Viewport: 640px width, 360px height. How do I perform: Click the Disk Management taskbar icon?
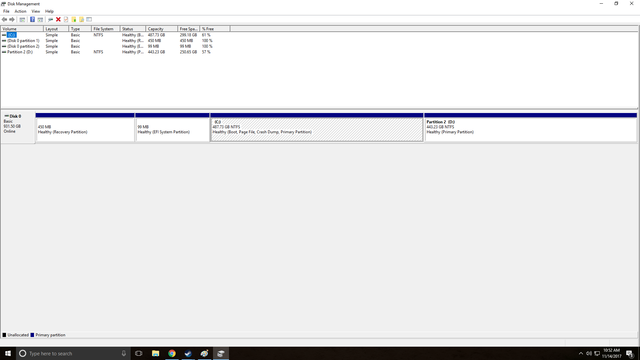click(221, 353)
